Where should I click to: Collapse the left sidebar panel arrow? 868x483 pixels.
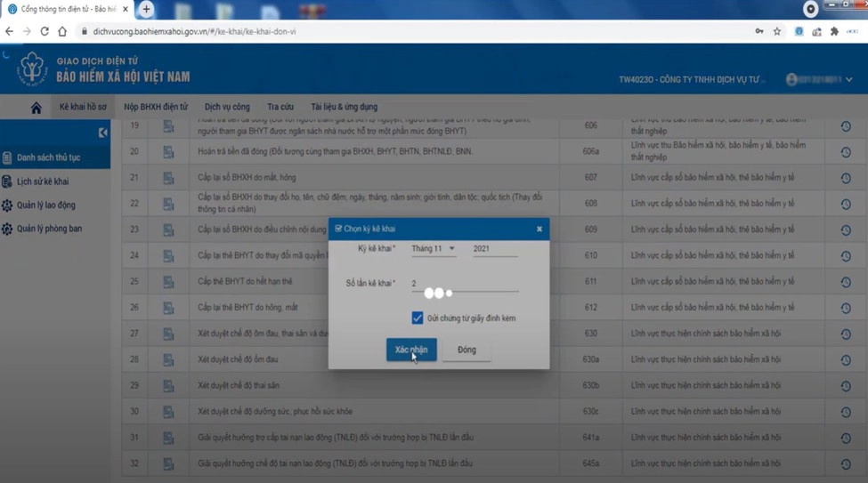click(x=102, y=133)
